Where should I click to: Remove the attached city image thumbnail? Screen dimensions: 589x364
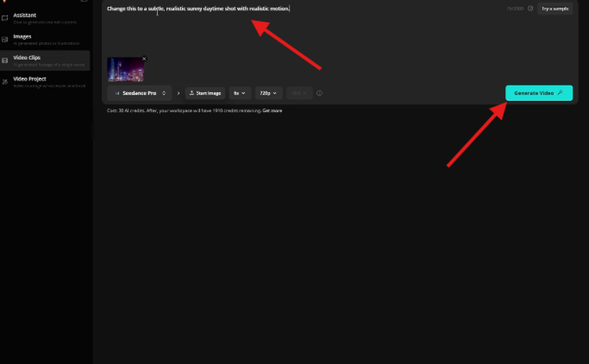(144, 58)
